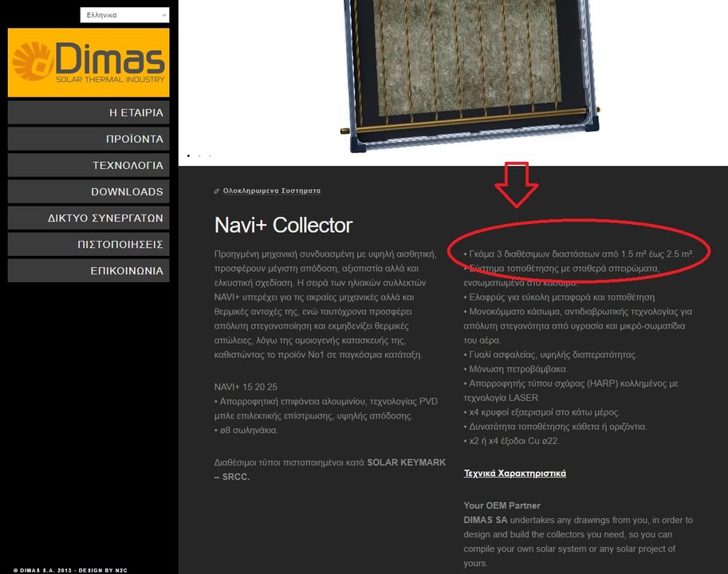Select ΔΙΚΤΥΟ ΣΥΝΕΡΓΑΤΩΝ in sidebar

89,218
